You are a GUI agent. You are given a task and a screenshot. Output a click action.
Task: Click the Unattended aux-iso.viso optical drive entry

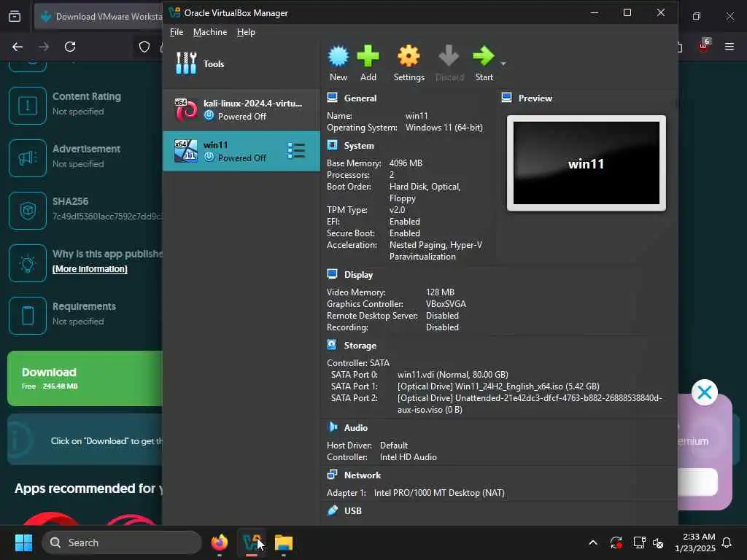[530, 404]
